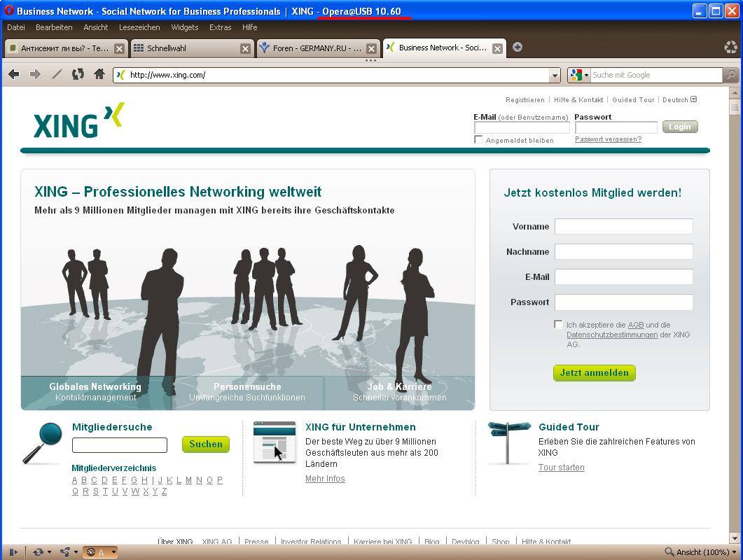Open the Passwort vergessen? link

608,139
